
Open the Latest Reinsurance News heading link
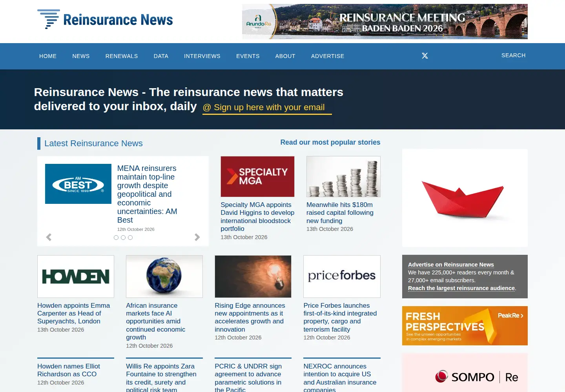[x=93, y=143]
